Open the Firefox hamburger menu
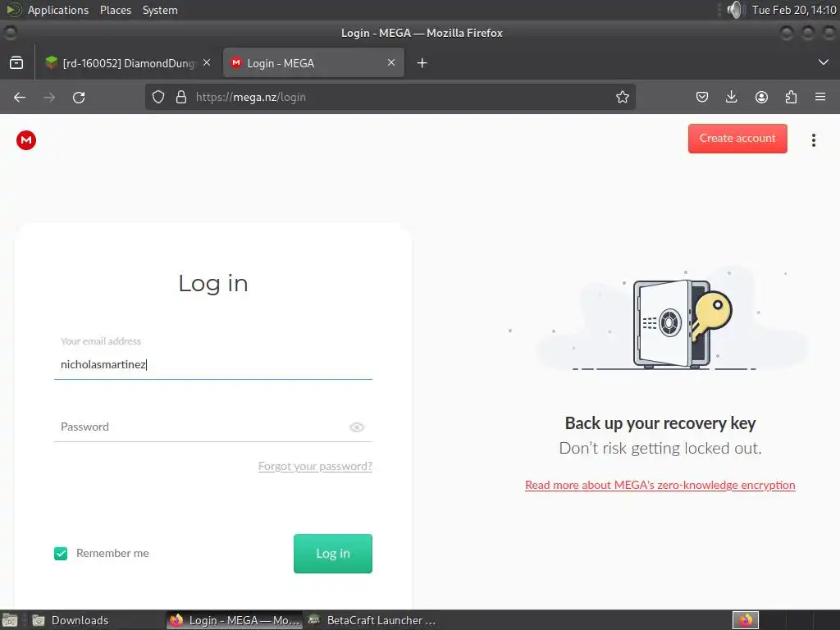Screen dimensions: 840x630 [x=820, y=97]
